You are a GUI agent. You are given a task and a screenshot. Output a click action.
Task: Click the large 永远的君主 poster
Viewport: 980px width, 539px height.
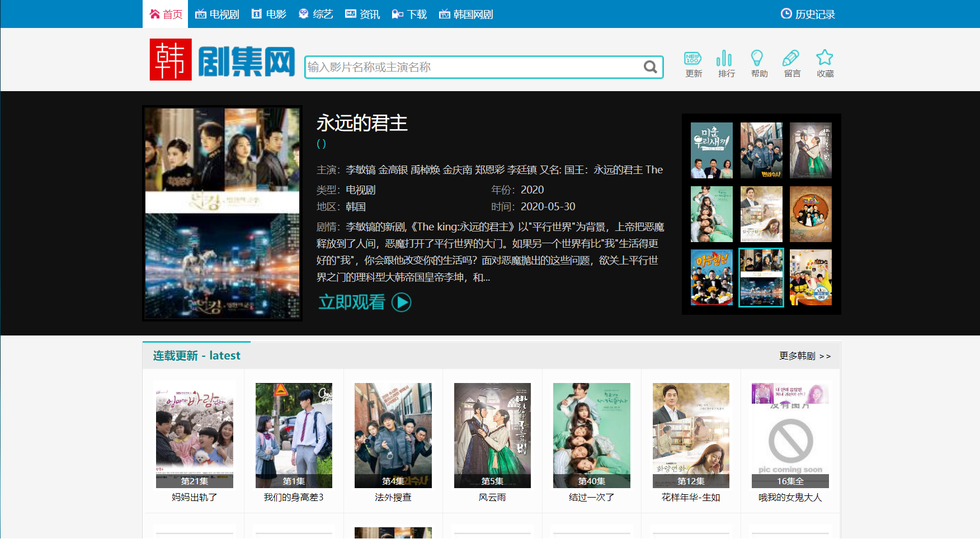(x=222, y=213)
